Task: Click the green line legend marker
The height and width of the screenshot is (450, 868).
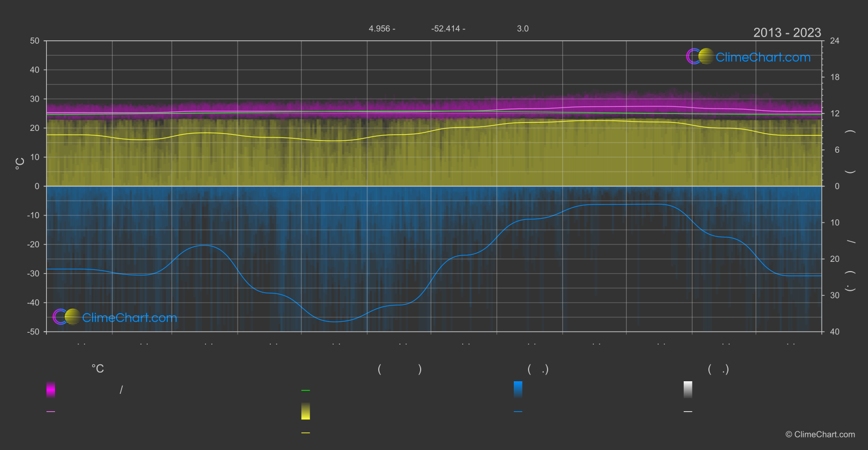Action: pyautogui.click(x=306, y=391)
